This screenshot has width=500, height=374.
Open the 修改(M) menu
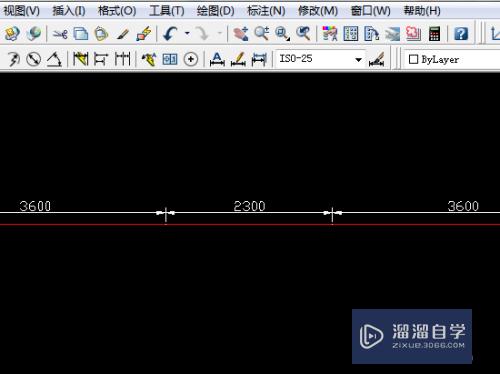[x=318, y=11]
